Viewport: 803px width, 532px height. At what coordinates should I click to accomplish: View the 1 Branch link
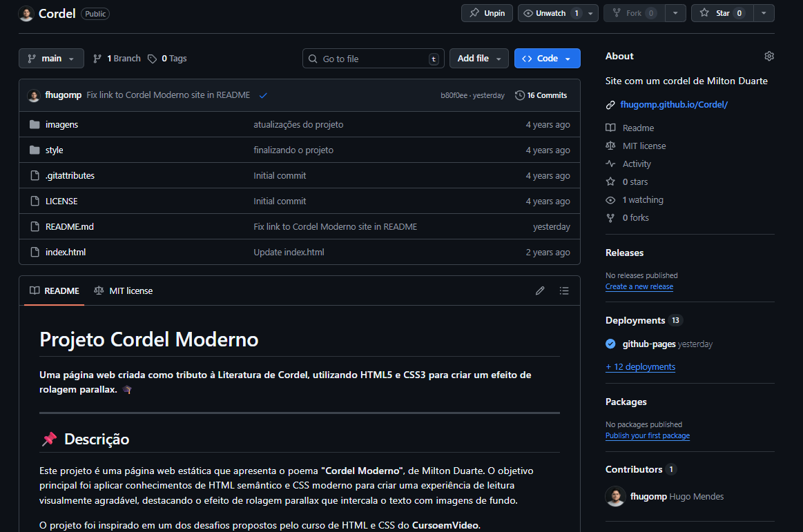[x=117, y=59]
